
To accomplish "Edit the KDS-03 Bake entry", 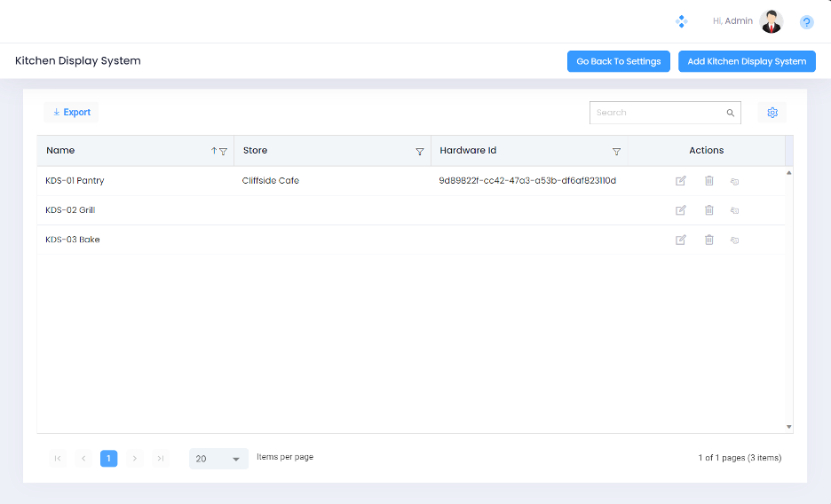I will pyautogui.click(x=681, y=240).
